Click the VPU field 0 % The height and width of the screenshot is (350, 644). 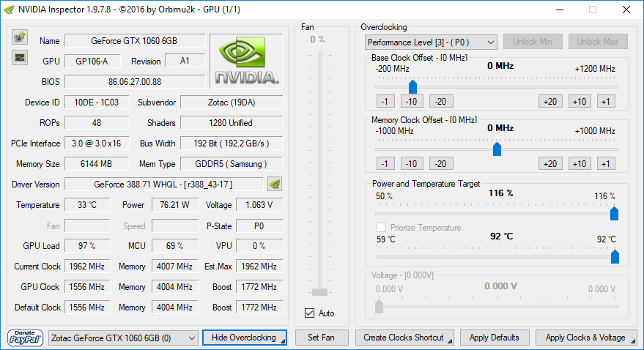pos(259,246)
